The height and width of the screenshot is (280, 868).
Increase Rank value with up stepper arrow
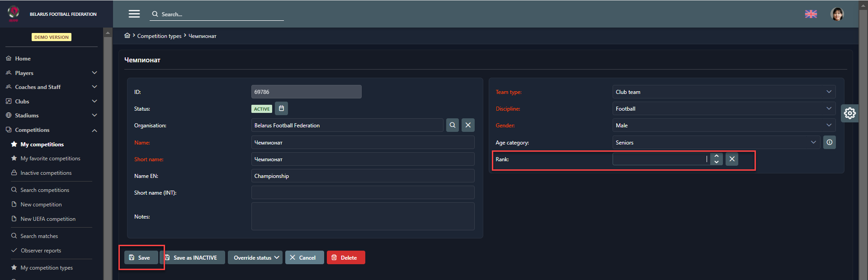[x=717, y=156]
